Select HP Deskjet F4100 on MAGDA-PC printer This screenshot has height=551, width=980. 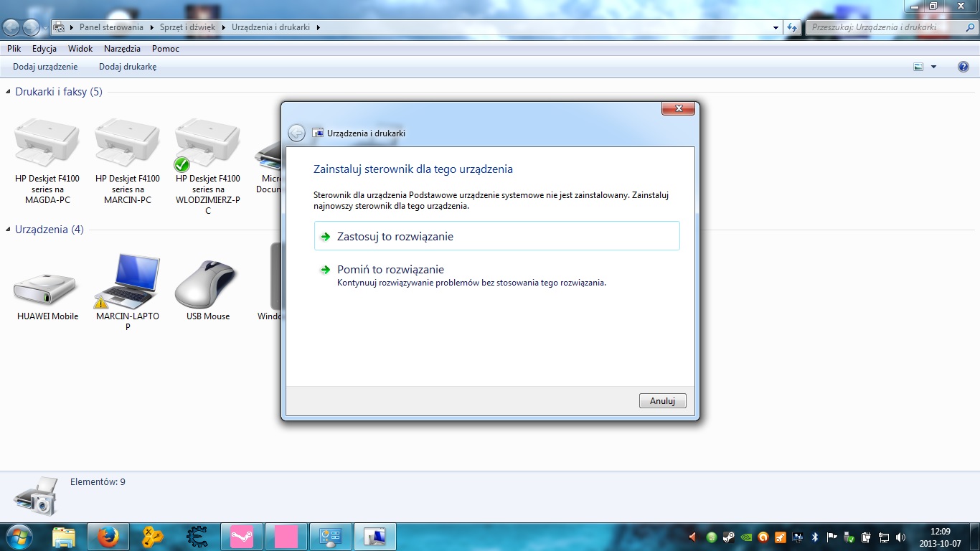(47, 161)
